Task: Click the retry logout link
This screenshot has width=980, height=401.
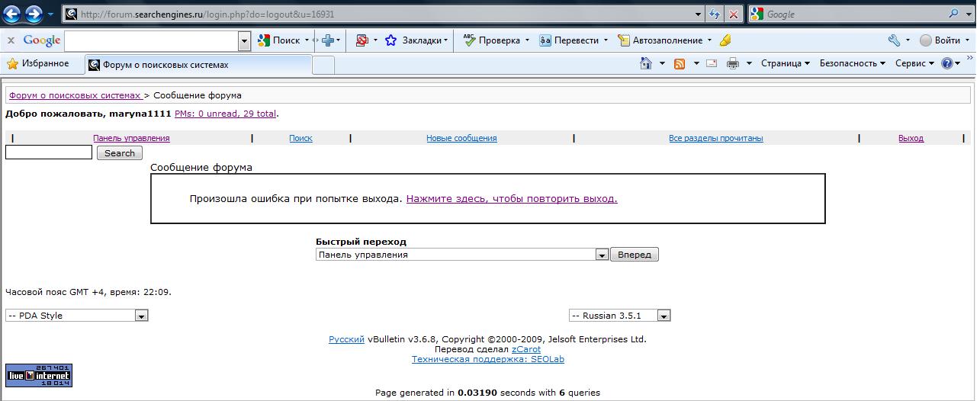Action: point(511,199)
